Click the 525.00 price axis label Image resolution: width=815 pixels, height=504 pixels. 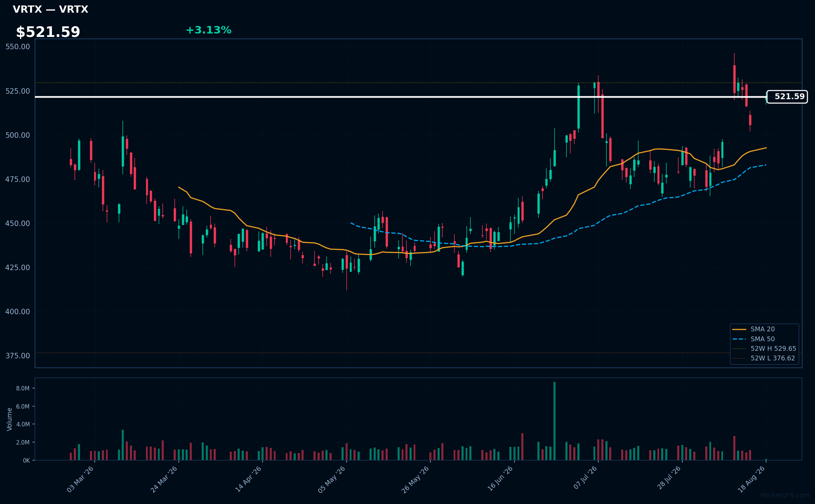18,91
